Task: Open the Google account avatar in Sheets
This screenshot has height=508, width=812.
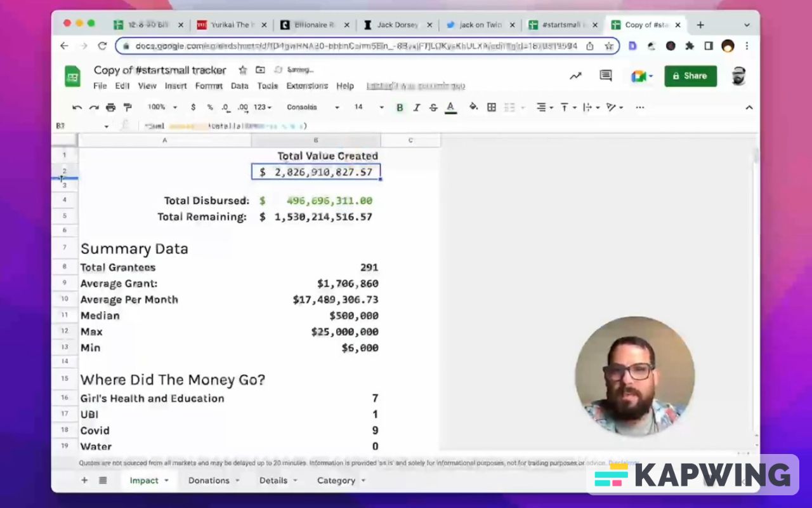Action: [738, 76]
